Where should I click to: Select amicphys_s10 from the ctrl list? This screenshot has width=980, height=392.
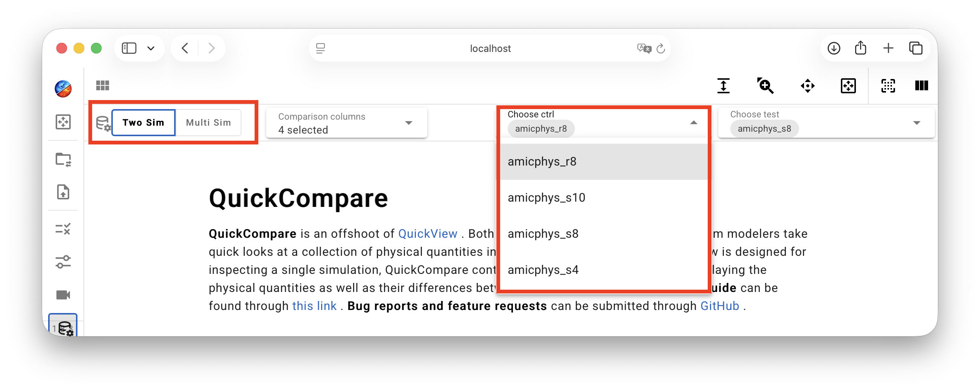(604, 198)
